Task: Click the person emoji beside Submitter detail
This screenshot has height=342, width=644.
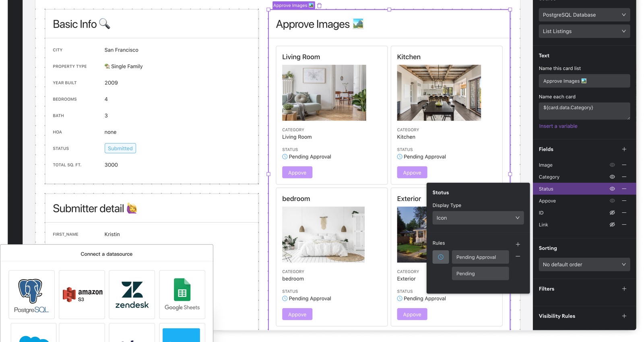Action: (x=132, y=208)
